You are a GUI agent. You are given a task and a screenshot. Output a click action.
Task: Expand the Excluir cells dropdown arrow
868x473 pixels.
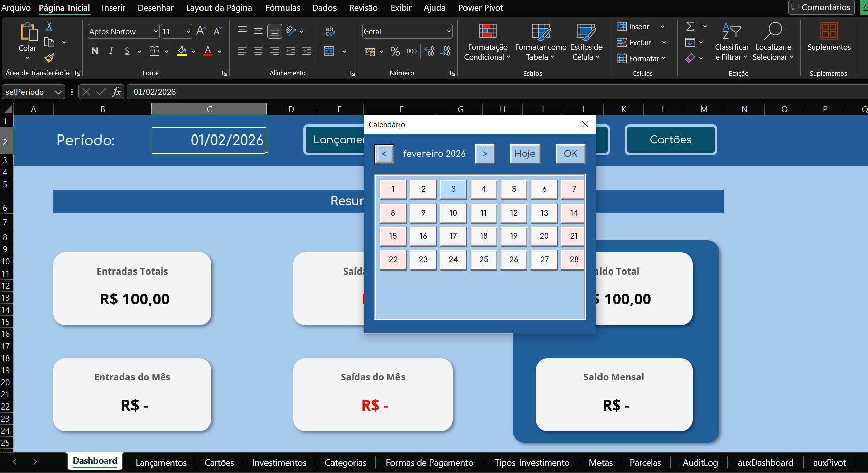tap(664, 43)
